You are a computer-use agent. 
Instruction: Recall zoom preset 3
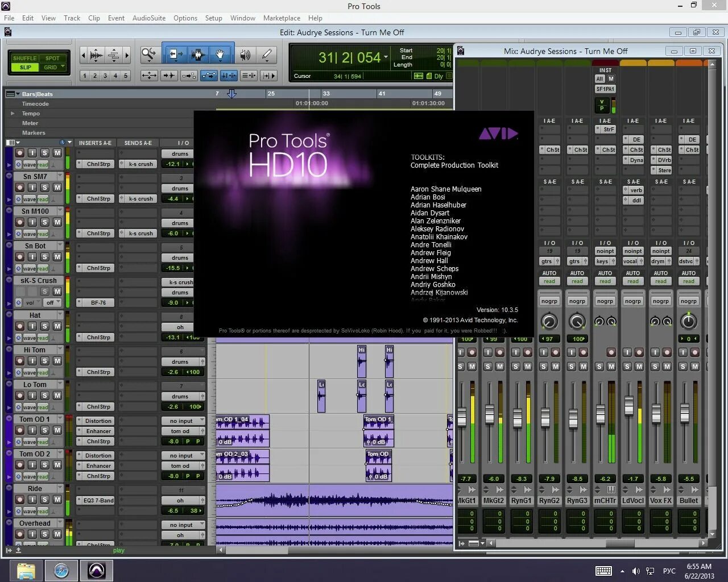[x=105, y=76]
